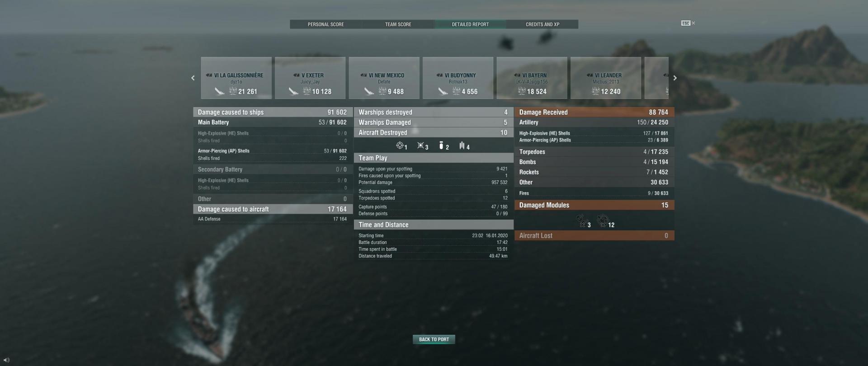868x366 pixels.
Task: Show previous ships with left arrow
Action: click(x=193, y=78)
